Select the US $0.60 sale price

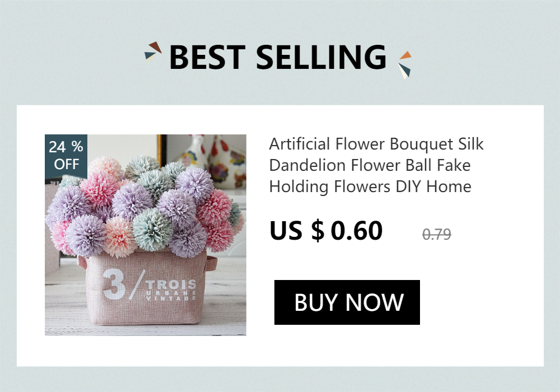[326, 231]
